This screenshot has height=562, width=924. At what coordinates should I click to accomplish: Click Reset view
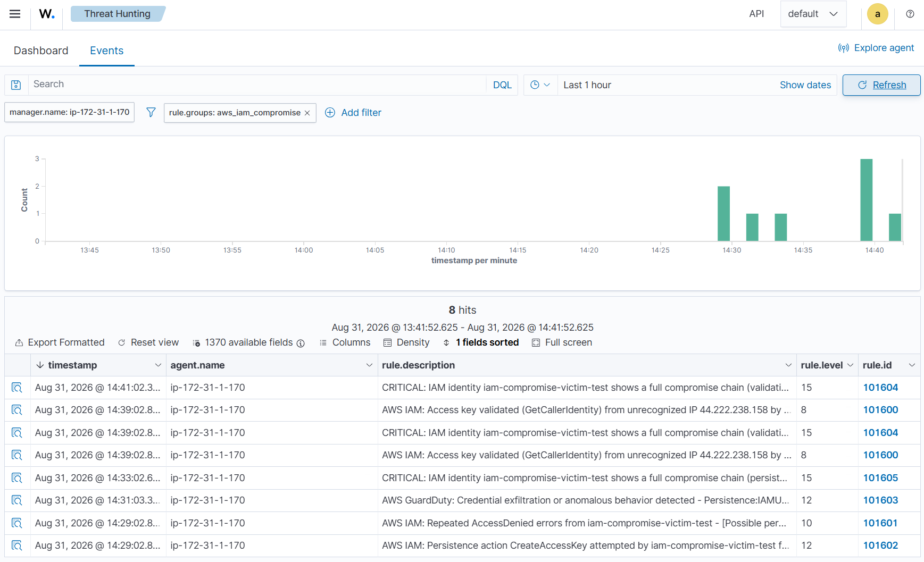click(x=148, y=342)
